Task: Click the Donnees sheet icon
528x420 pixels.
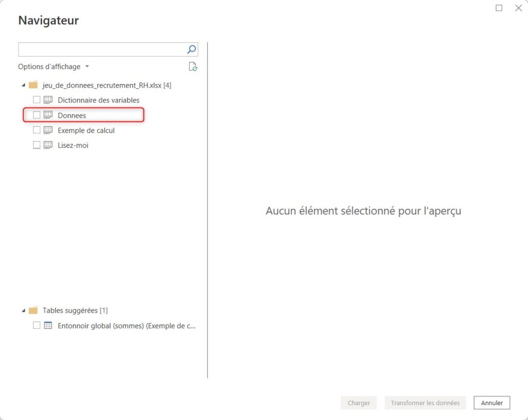Action: (48, 115)
